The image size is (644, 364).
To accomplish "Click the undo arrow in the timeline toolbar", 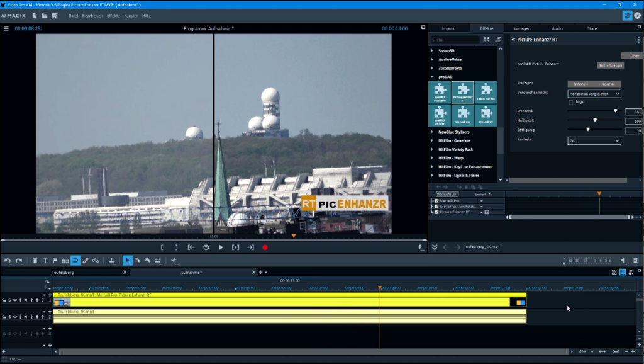I will pos(8,260).
